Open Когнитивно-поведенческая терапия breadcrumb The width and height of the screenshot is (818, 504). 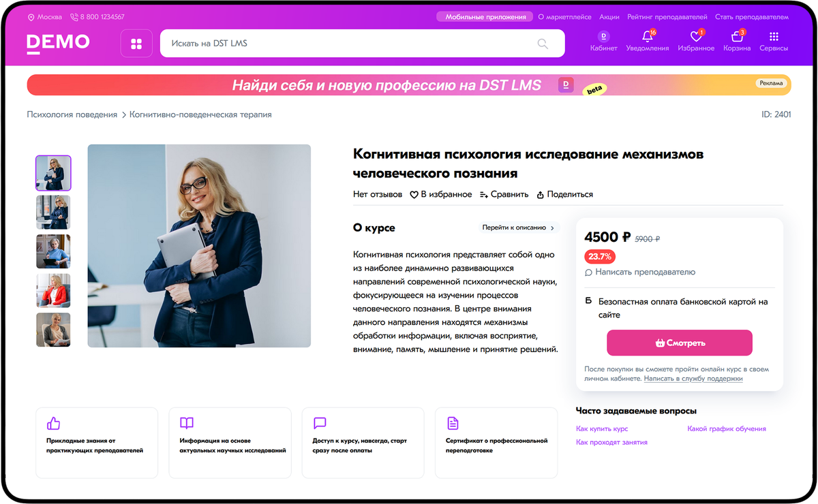pos(200,114)
